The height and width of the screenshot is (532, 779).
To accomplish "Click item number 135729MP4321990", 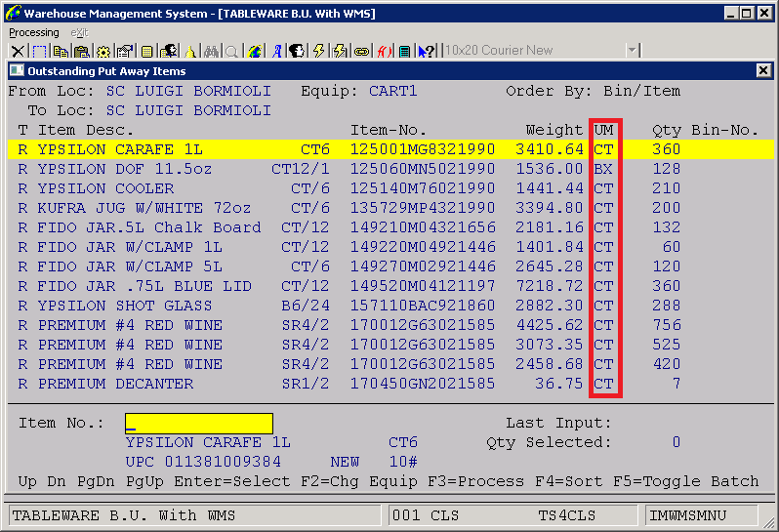I will tap(423, 208).
